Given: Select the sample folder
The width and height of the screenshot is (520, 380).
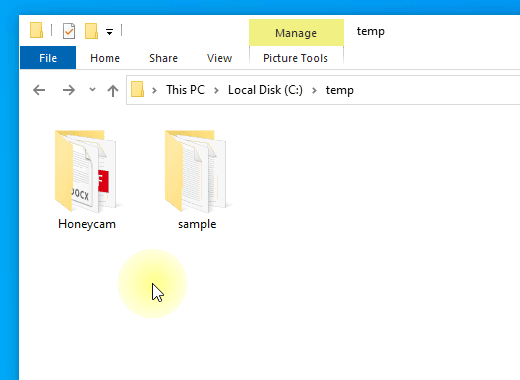Looking at the screenshot, I should click(197, 180).
